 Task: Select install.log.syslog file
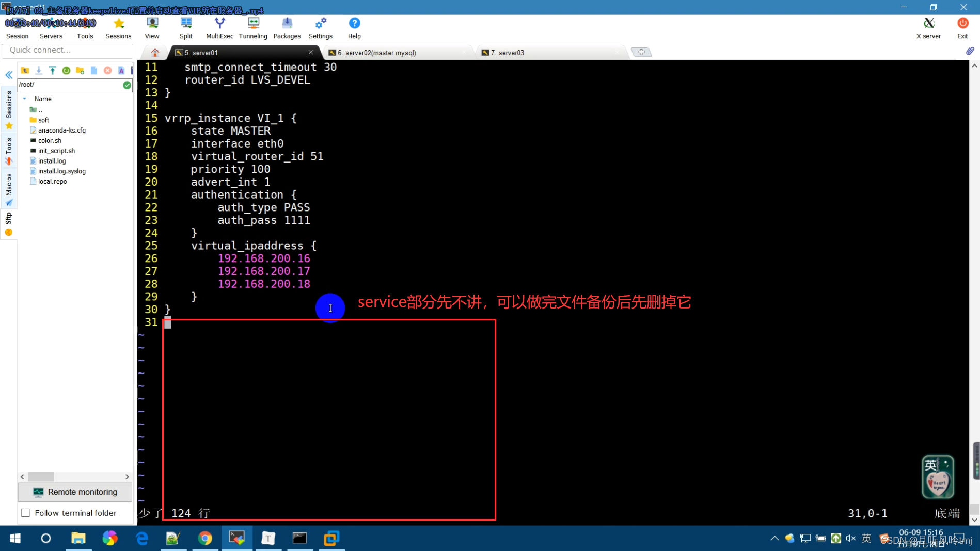(61, 171)
